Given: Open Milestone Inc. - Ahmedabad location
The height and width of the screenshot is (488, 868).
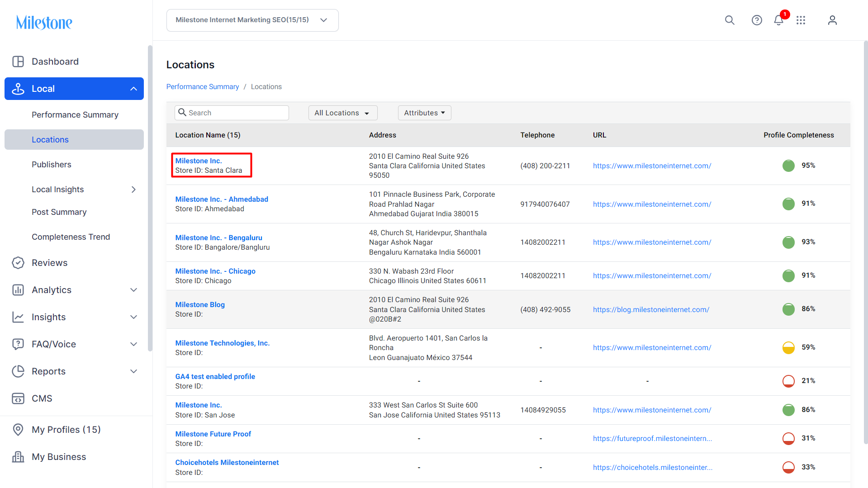Looking at the screenshot, I should click(222, 199).
